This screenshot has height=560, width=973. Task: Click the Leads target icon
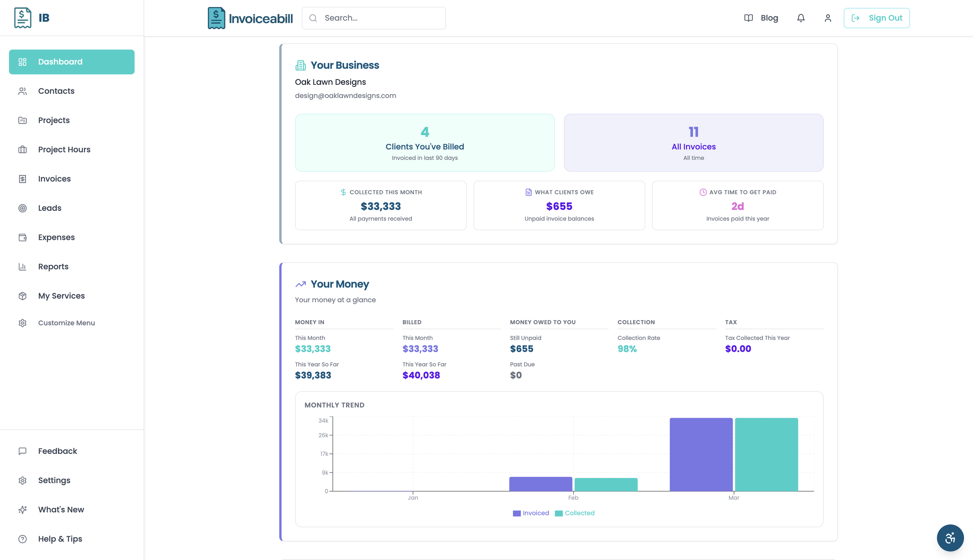(22, 208)
